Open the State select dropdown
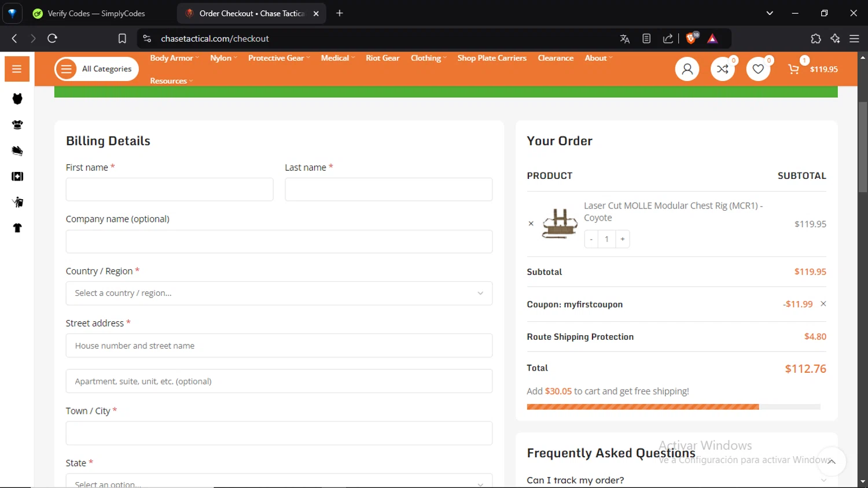 pyautogui.click(x=279, y=481)
